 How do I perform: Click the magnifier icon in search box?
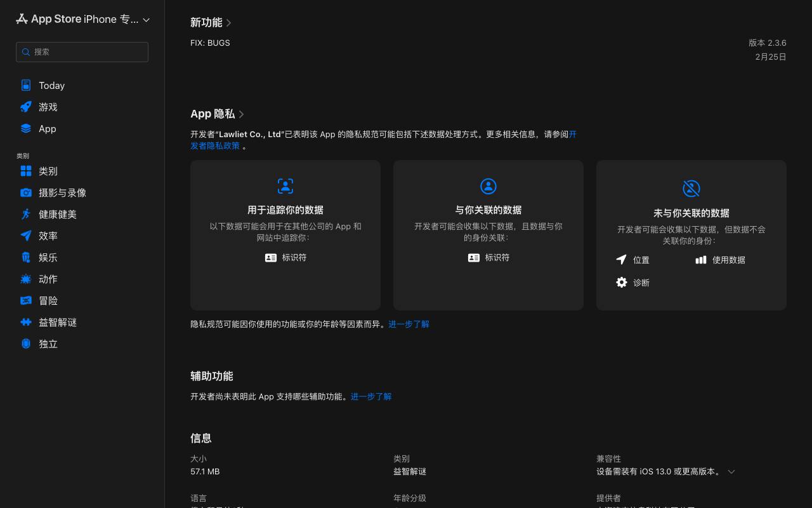click(x=26, y=52)
